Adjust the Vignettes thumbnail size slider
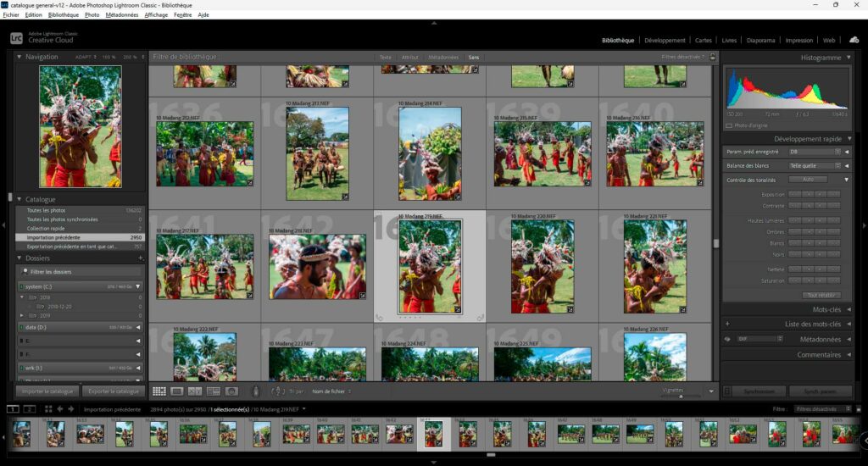 [x=682, y=396]
